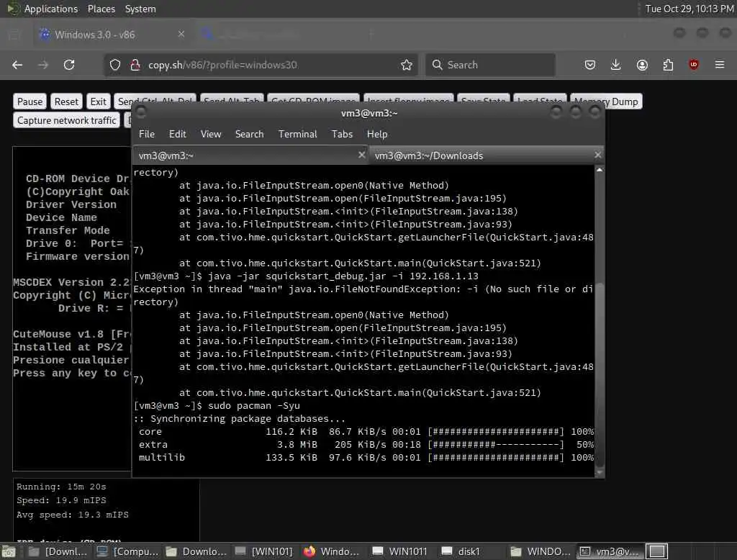Bookmark this page with the star icon
This screenshot has height=560, width=737.
tap(407, 65)
